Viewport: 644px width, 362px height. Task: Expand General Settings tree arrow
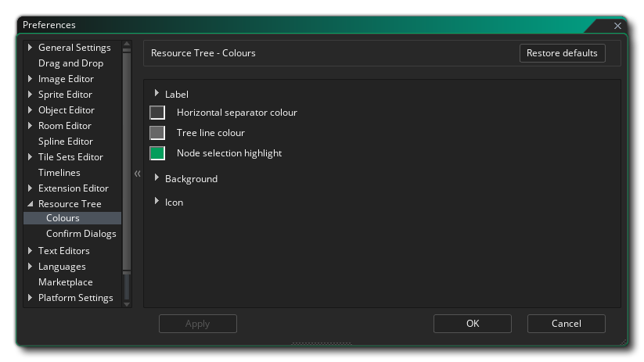[x=30, y=48]
